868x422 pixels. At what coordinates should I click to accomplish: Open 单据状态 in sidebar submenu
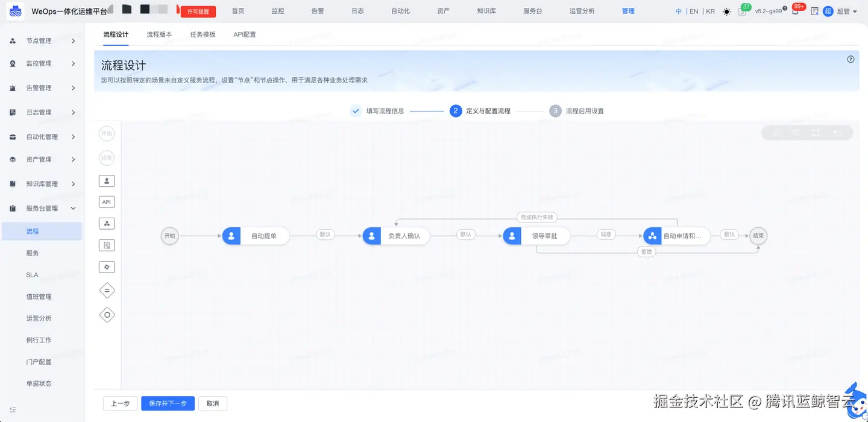pos(39,383)
